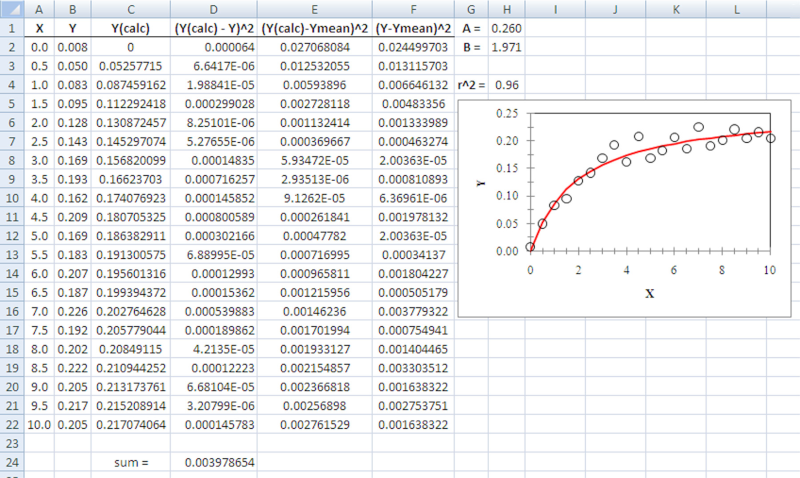Click the 'r^2 =' label cell
This screenshot has height=478, width=800.
click(471, 85)
